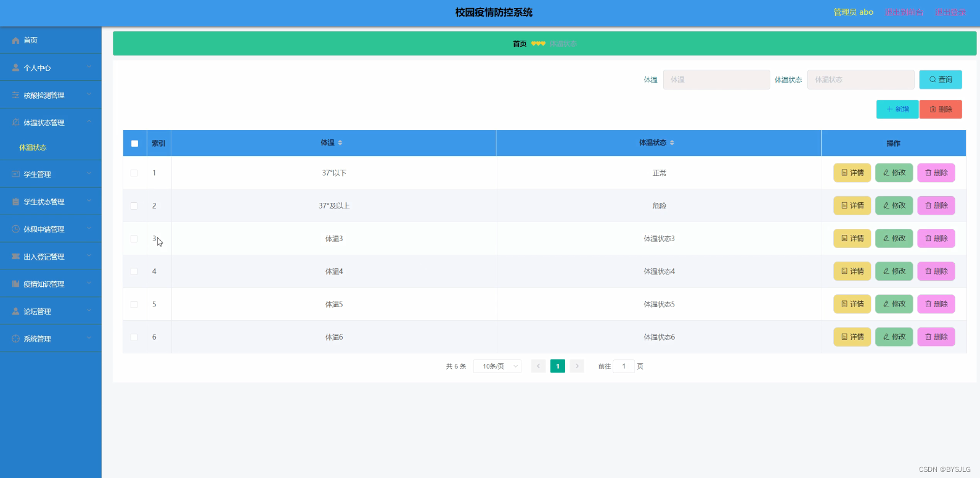Click the 体温状态4 cell
This screenshot has width=980, height=478.
(x=659, y=271)
